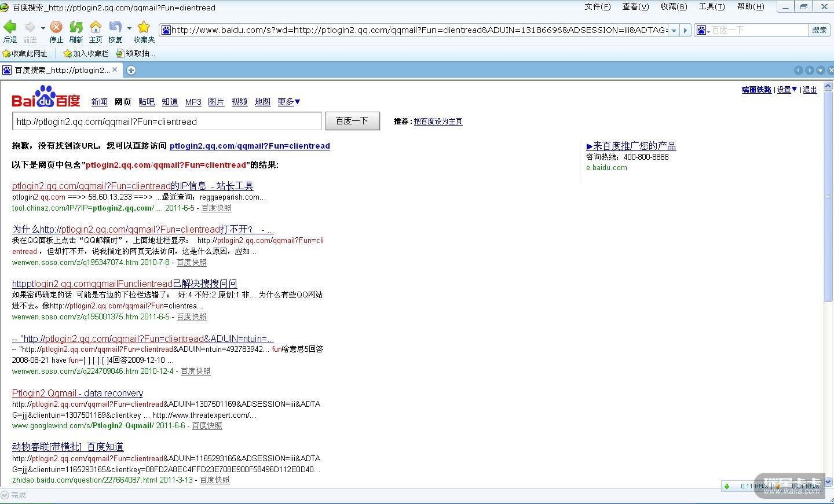Open the tab list dropdown in tab bar
This screenshot has height=504, width=834.
820,71
